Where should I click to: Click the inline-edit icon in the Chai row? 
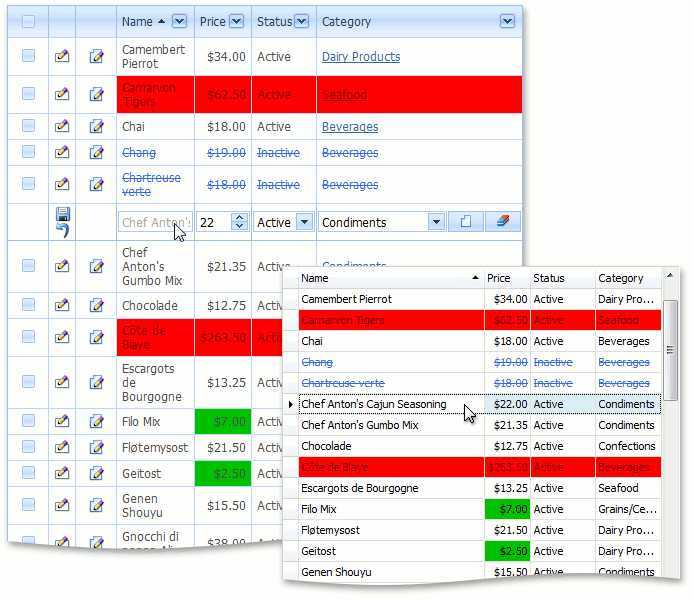pos(62,126)
